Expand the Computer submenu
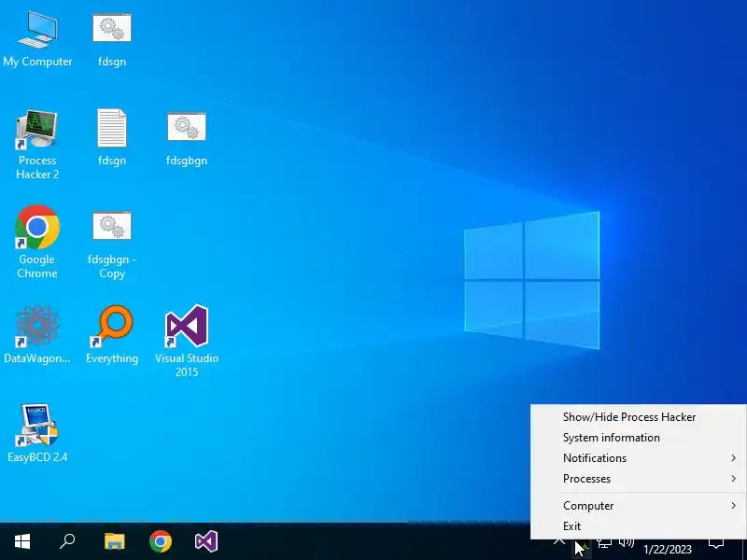The width and height of the screenshot is (747, 560). [639, 506]
